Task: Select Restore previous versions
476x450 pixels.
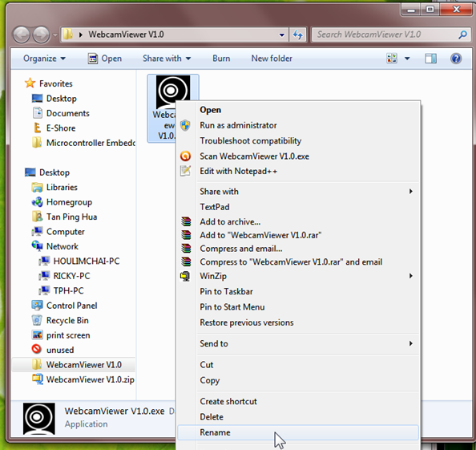Action: coord(298,322)
